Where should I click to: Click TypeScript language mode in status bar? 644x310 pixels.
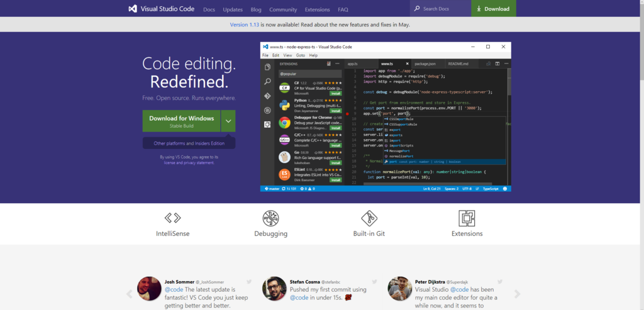point(491,189)
